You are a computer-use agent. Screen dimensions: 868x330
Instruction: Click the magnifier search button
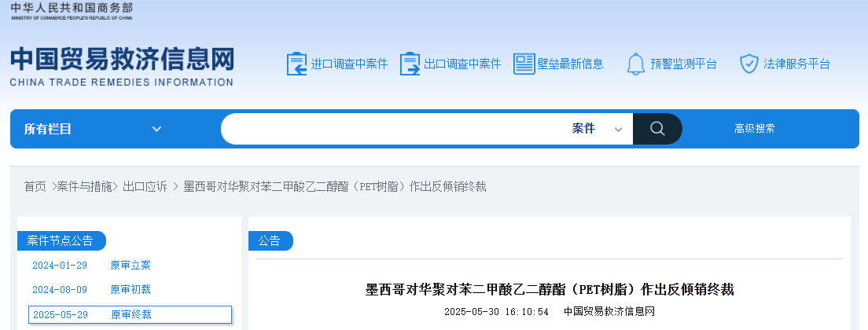point(657,129)
